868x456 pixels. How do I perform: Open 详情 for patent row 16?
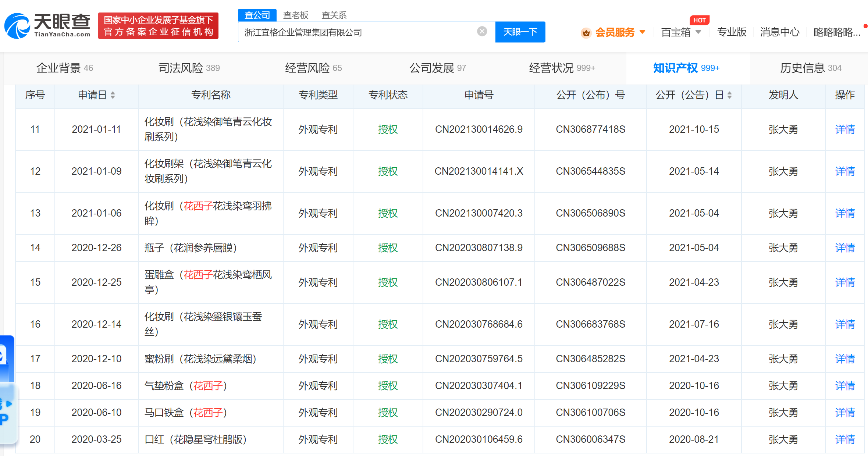click(845, 324)
